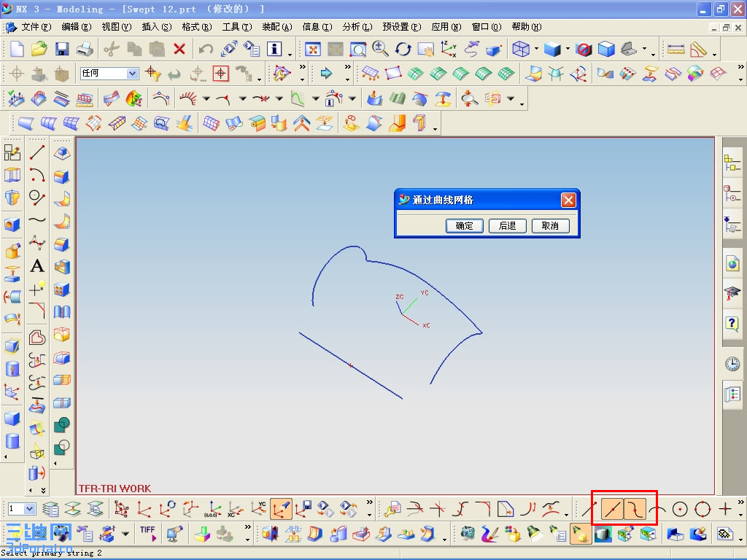
Task: Open the Internet Explorer sidebar tab
Action: [732, 263]
